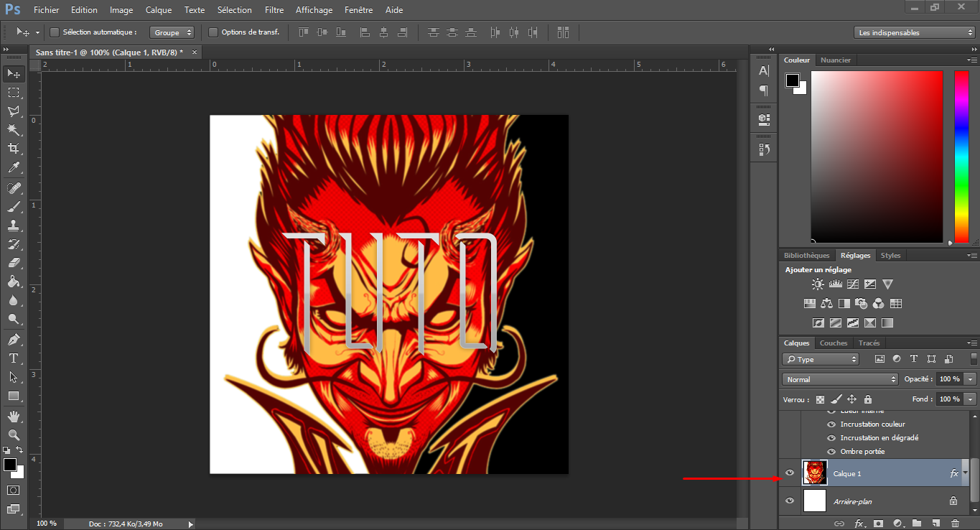Select the Zoom tool
Screen dimensions: 980x530
tap(14, 434)
